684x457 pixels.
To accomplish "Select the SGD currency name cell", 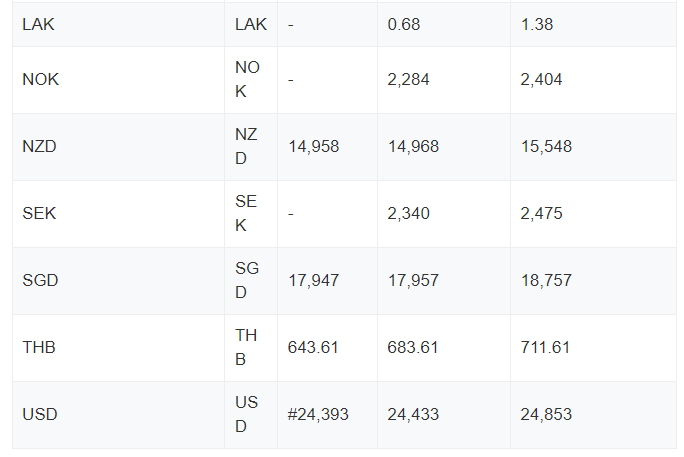I will [x=118, y=281].
